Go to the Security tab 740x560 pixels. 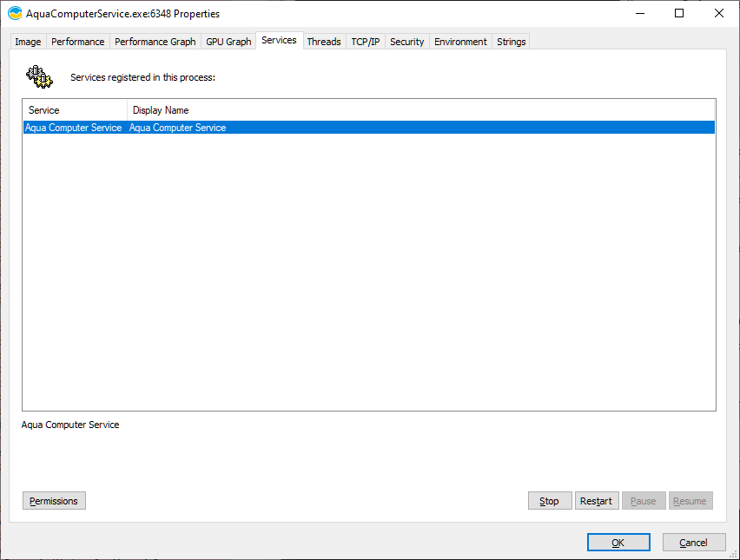coord(406,42)
